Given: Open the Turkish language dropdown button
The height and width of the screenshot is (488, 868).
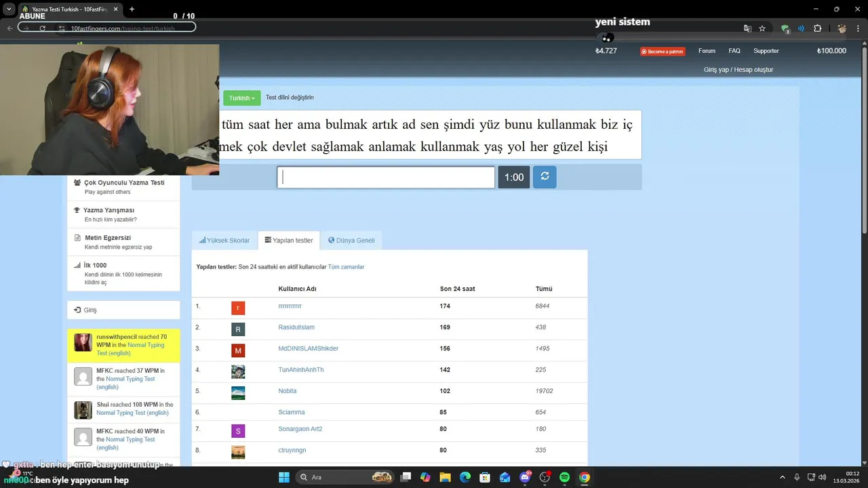Looking at the screenshot, I should click(x=241, y=98).
